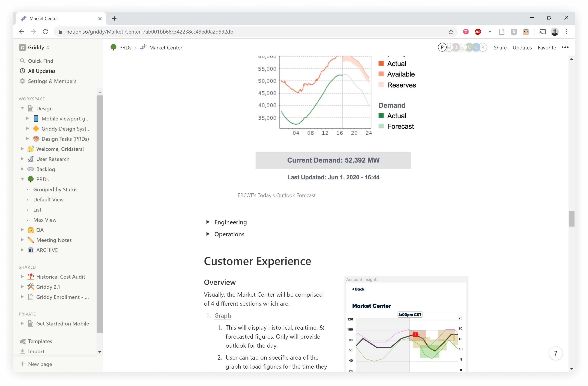The image size is (588, 386).
Task: Open the Max View item
Action: pyautogui.click(x=45, y=220)
